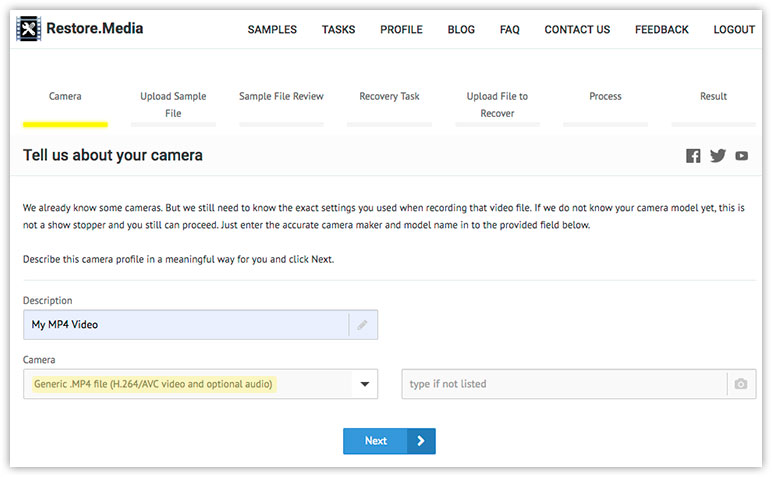The height and width of the screenshot is (477, 772).
Task: Click the Restore.Media logo icon
Action: 29,29
